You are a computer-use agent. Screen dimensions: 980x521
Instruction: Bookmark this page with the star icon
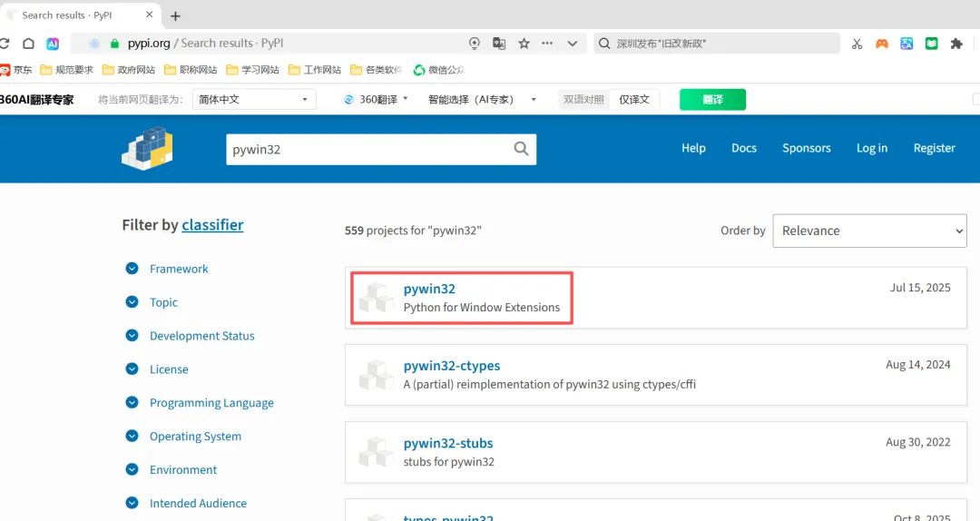point(524,44)
